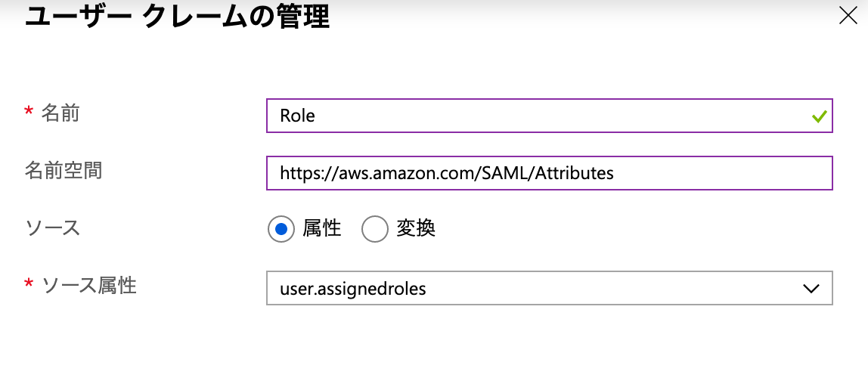Select the 属性 radio button
Image resolution: width=868 pixels, height=387 pixels.
click(x=281, y=229)
